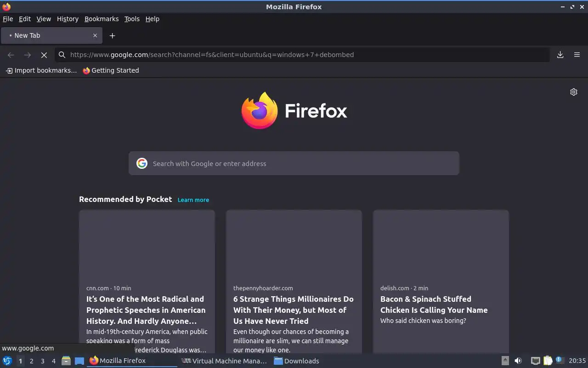Open the Bookmarks menu

102,19
